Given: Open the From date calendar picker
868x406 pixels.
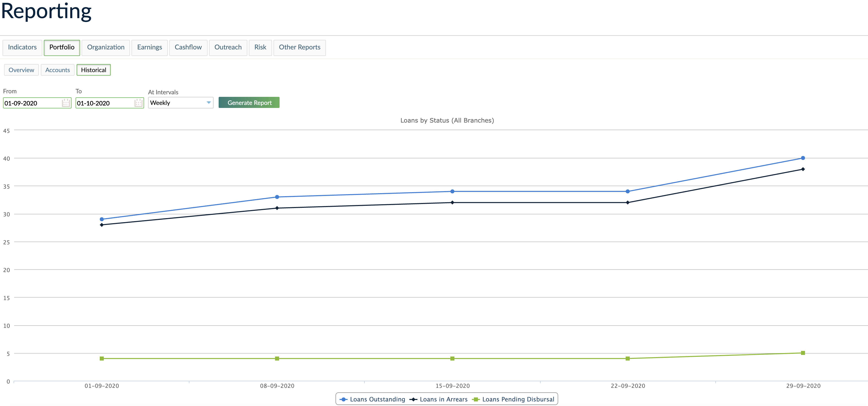Looking at the screenshot, I should (66, 103).
